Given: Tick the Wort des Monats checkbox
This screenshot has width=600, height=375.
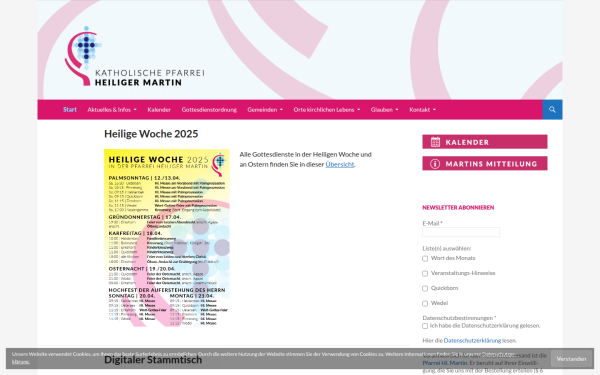Looking at the screenshot, I should (425, 259).
